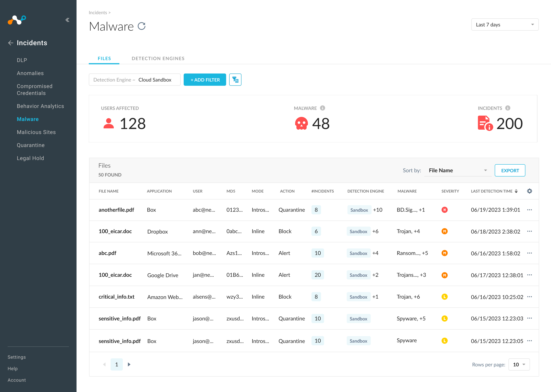Viewport: 551px width, 392px height.
Task: Refresh the Malware page data
Action: (142, 26)
